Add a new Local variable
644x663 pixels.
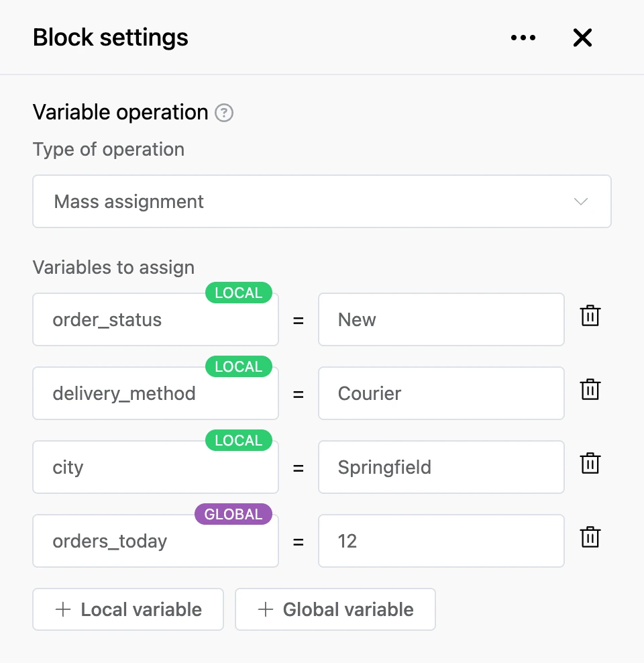128,609
